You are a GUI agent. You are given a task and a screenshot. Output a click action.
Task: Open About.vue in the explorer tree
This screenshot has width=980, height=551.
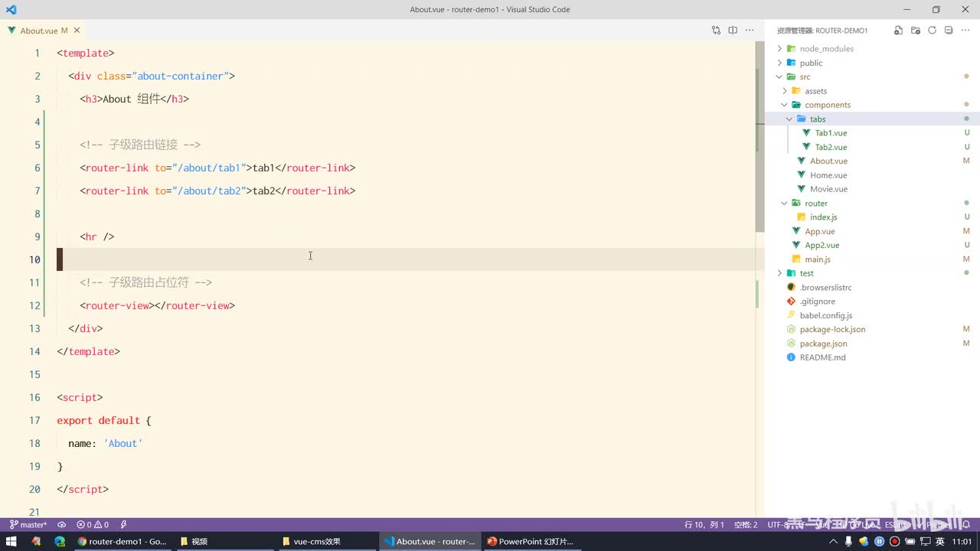828,161
